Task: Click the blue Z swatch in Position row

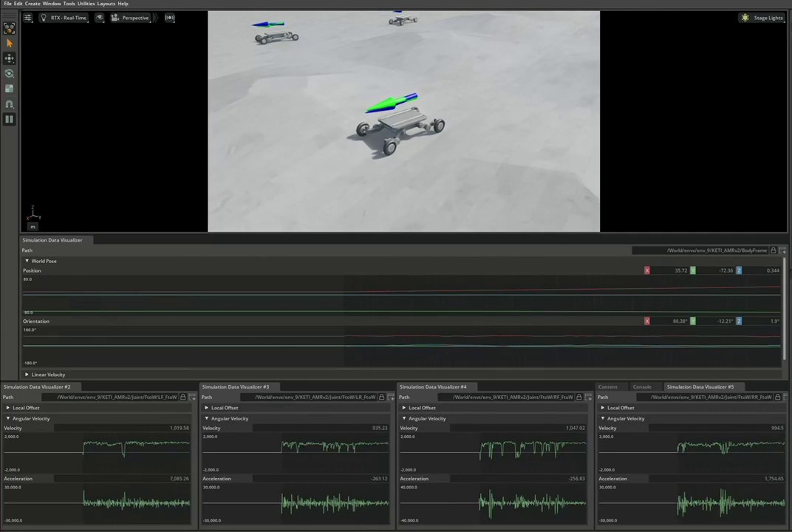Action: coord(739,270)
